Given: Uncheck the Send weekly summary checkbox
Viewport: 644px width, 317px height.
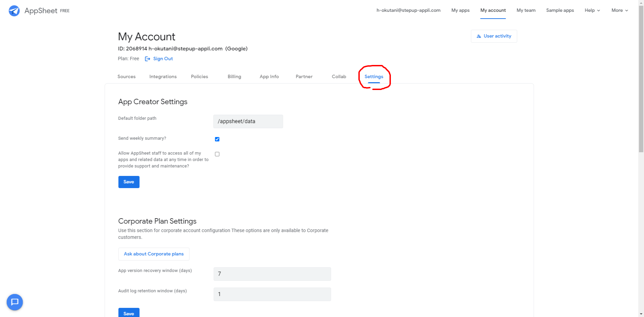Looking at the screenshot, I should [217, 139].
